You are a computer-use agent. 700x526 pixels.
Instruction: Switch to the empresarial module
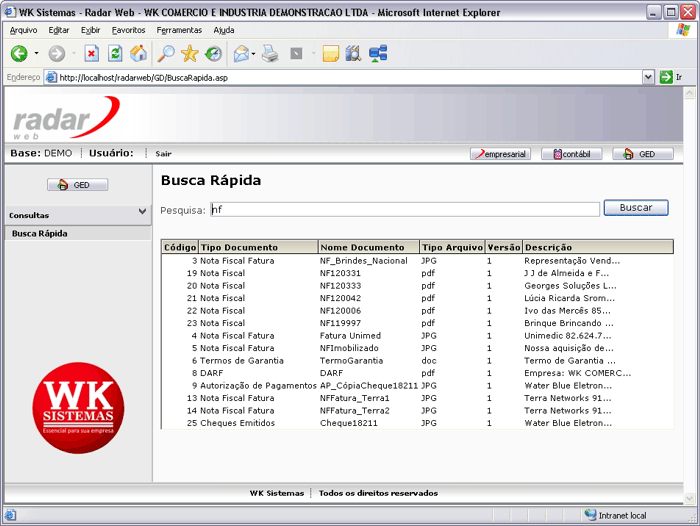pyautogui.click(x=501, y=154)
